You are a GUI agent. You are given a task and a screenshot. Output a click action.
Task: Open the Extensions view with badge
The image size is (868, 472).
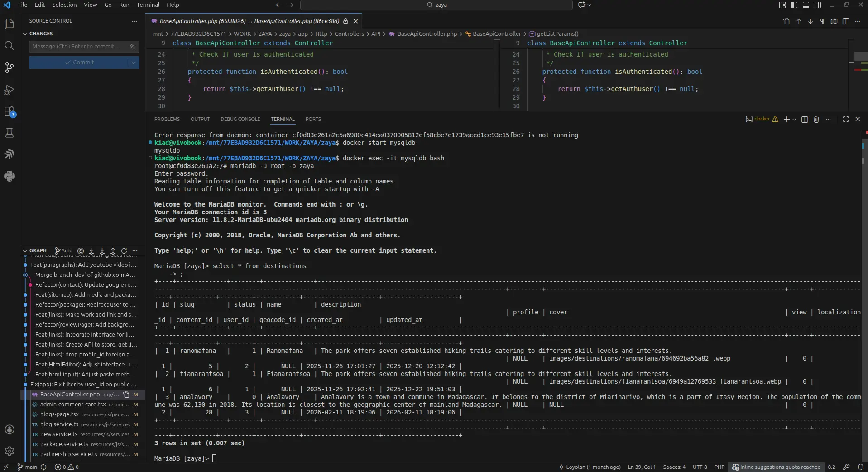pos(9,111)
